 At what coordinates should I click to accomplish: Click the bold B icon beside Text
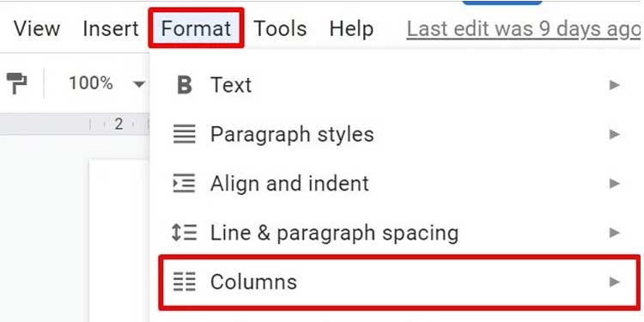point(185,85)
